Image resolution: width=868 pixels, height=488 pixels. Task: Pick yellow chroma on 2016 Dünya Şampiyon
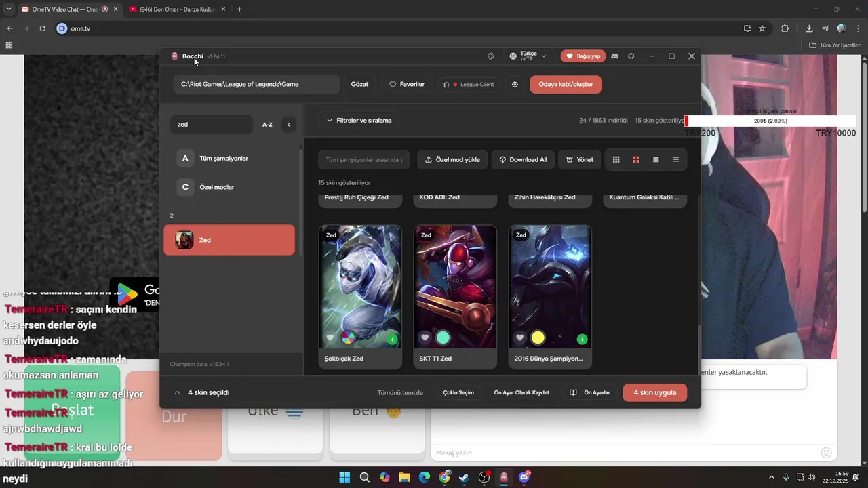pos(538,338)
